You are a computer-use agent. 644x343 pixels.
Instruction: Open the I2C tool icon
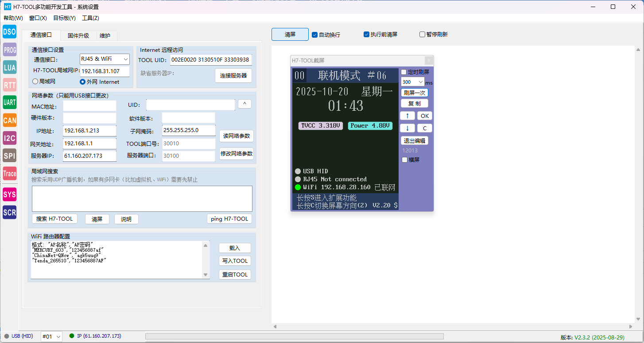point(9,138)
